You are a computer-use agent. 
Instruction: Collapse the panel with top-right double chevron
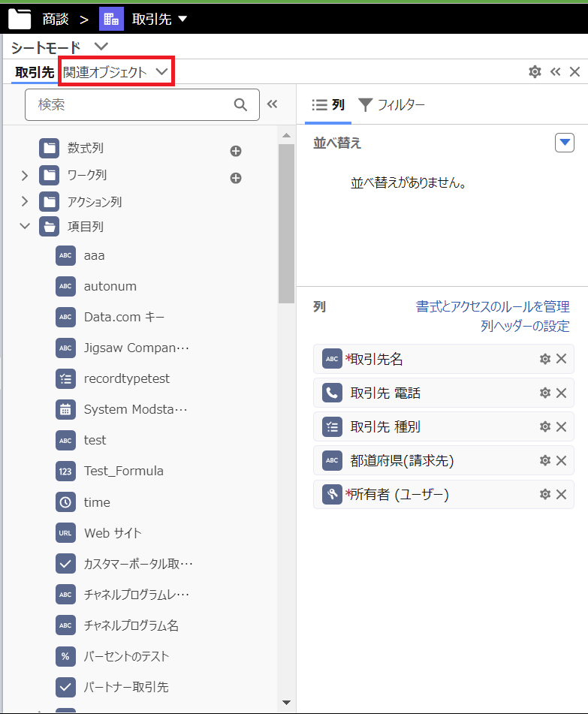pyautogui.click(x=555, y=72)
